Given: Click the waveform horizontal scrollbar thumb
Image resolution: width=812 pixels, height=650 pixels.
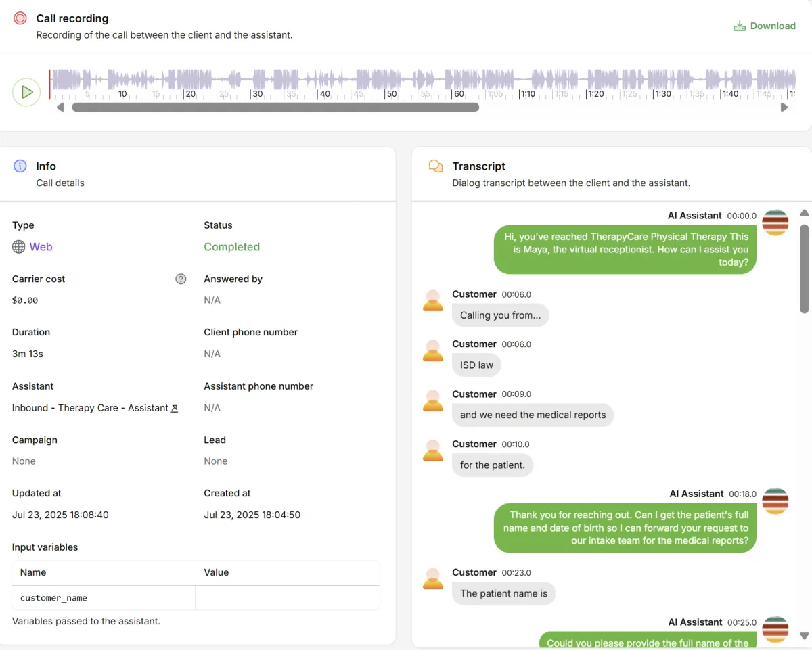Looking at the screenshot, I should coord(275,107).
